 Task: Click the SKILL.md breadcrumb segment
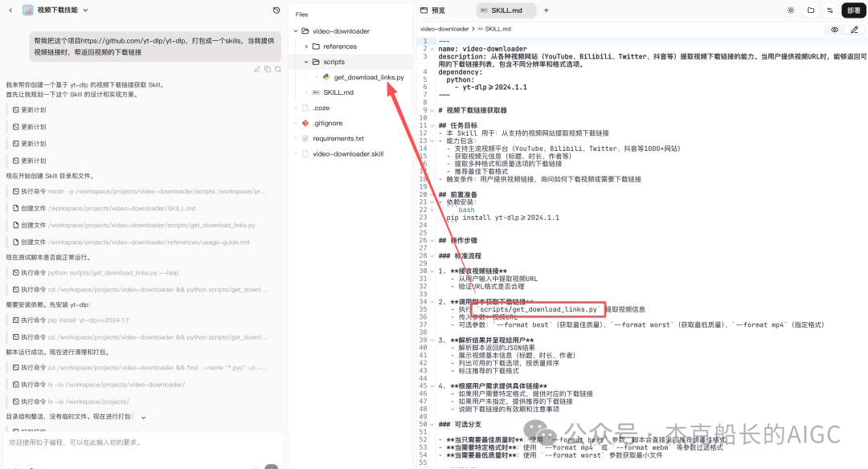(x=498, y=29)
